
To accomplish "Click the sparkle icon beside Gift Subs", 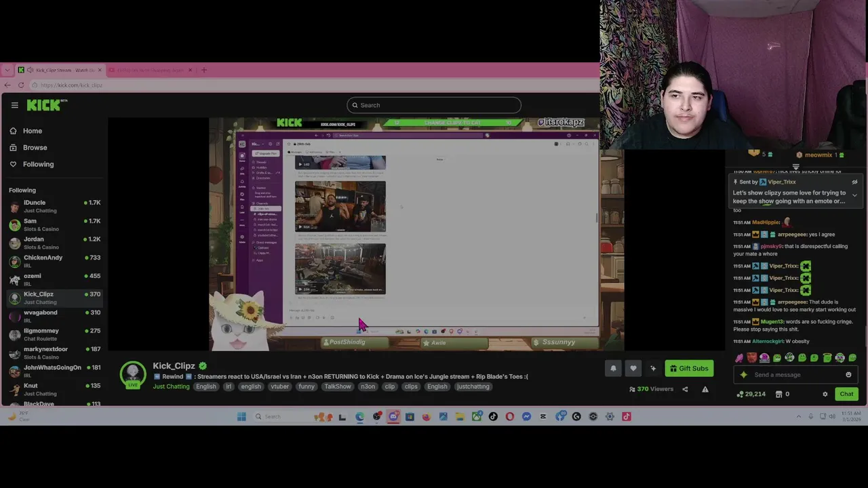I will point(653,368).
